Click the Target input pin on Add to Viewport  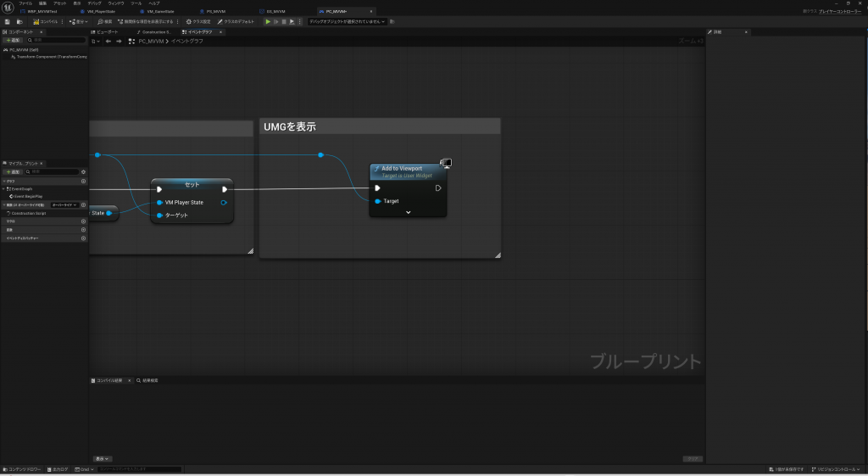(378, 201)
